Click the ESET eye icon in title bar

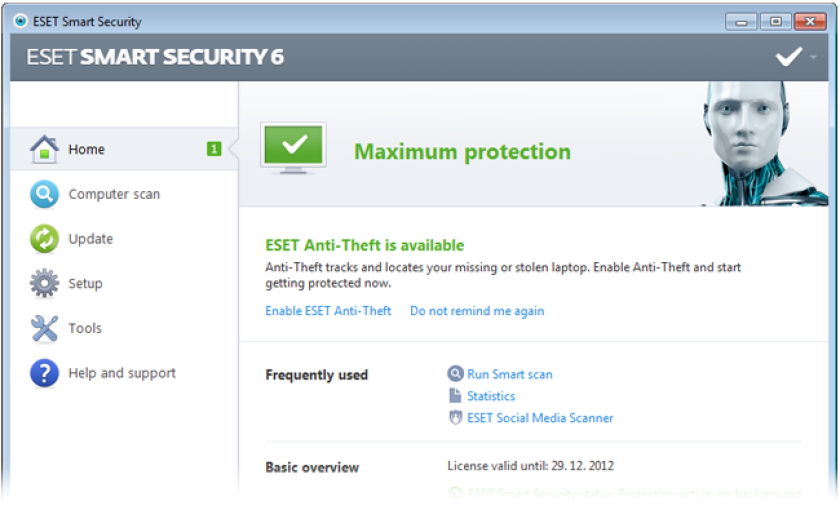click(x=20, y=21)
